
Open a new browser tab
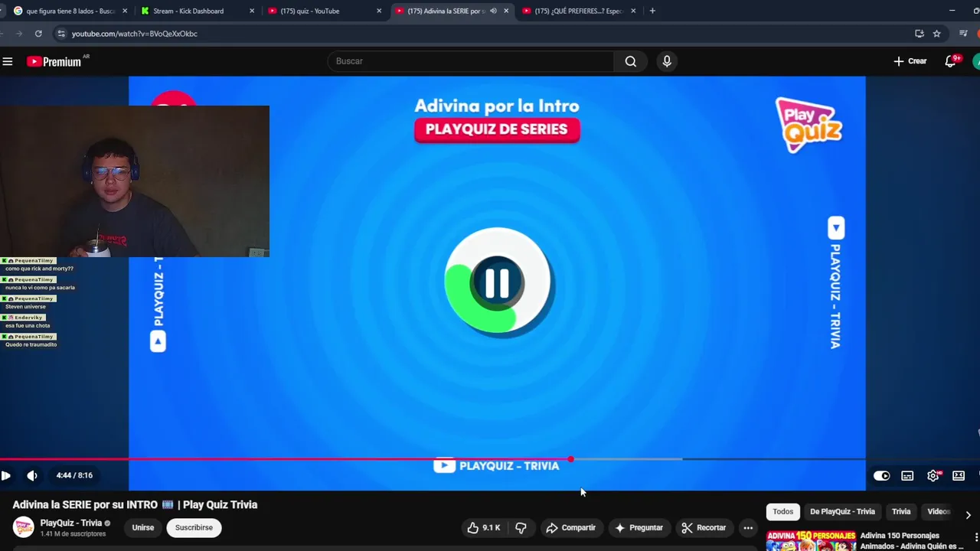[x=652, y=11]
